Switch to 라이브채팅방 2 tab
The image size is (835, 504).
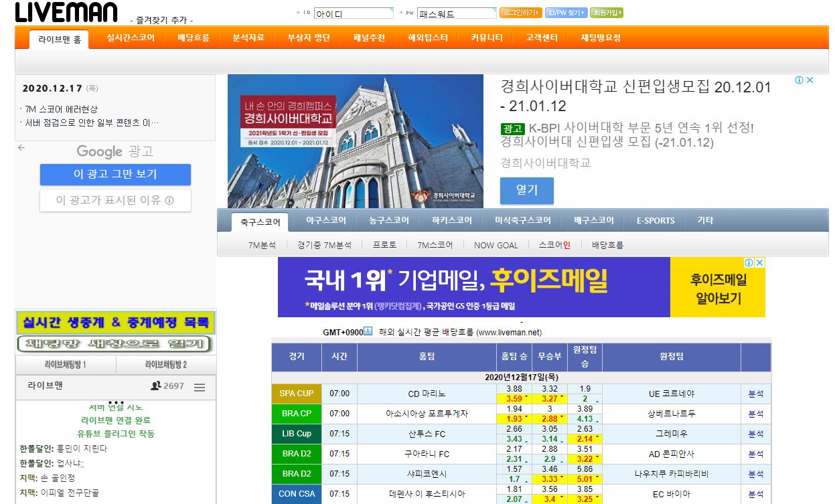(166, 365)
